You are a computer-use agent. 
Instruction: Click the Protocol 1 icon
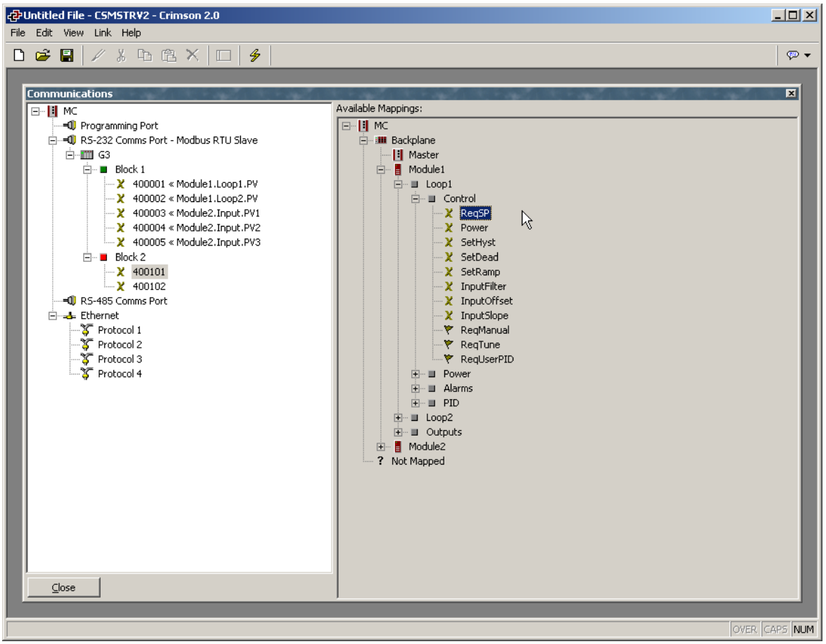click(x=87, y=330)
